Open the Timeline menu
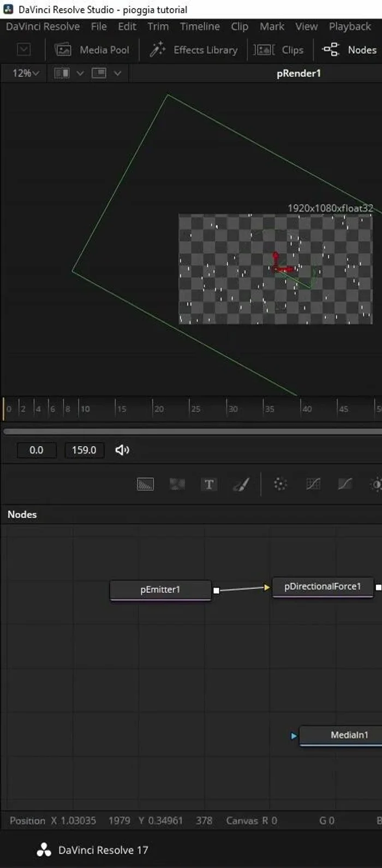Image resolution: width=382 pixels, height=868 pixels. click(x=200, y=26)
